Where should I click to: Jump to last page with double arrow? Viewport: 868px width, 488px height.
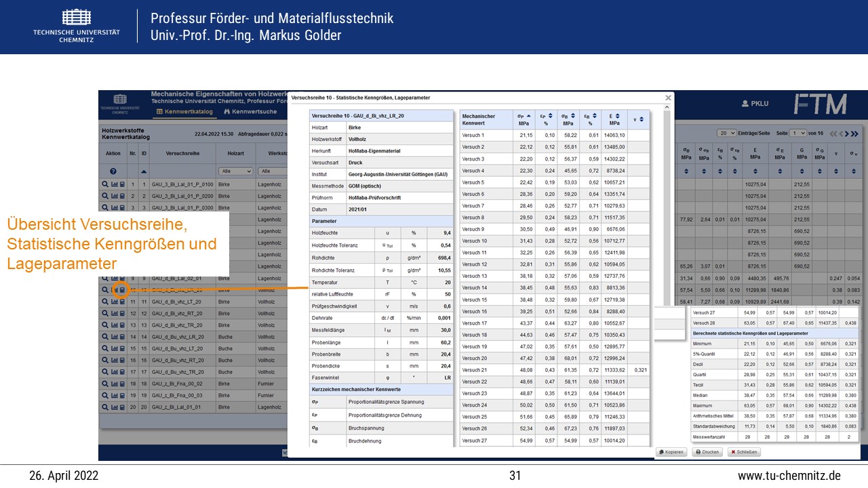[854, 134]
